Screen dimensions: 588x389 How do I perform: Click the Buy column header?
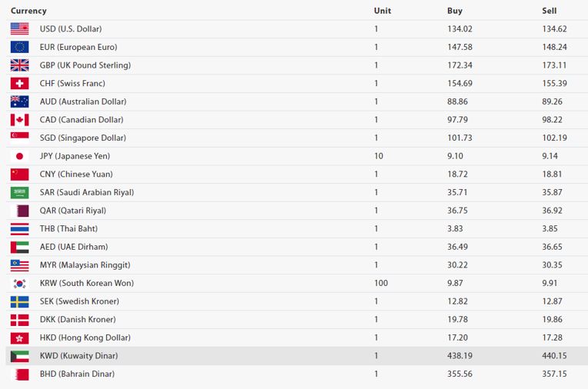(x=455, y=11)
